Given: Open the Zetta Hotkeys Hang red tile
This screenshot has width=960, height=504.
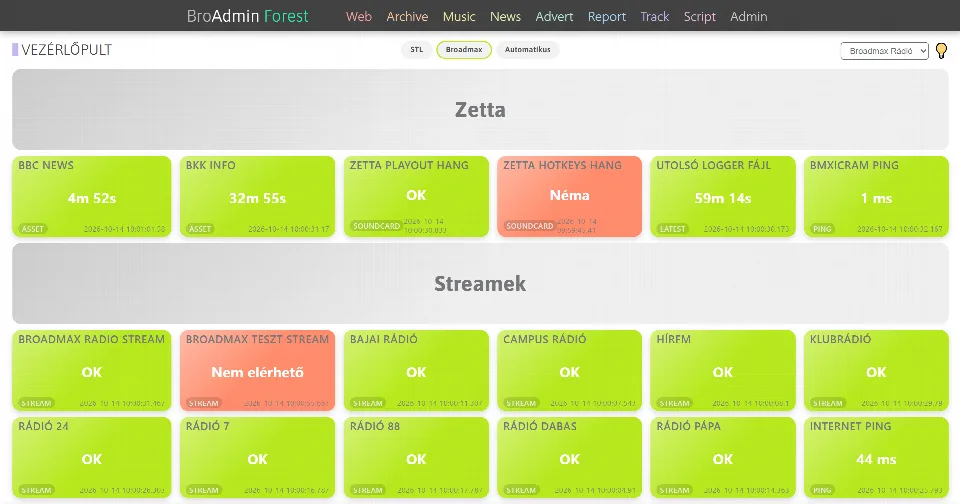Looking at the screenshot, I should pyautogui.click(x=569, y=197).
